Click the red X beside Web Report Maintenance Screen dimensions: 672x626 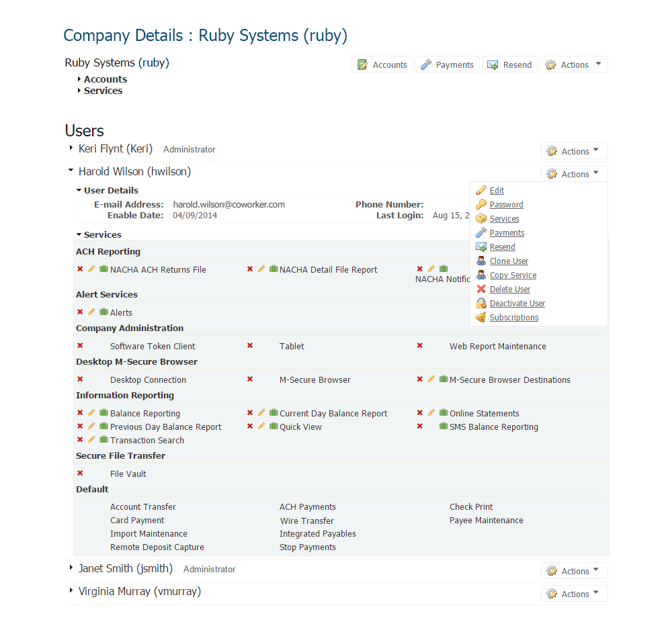tap(419, 345)
